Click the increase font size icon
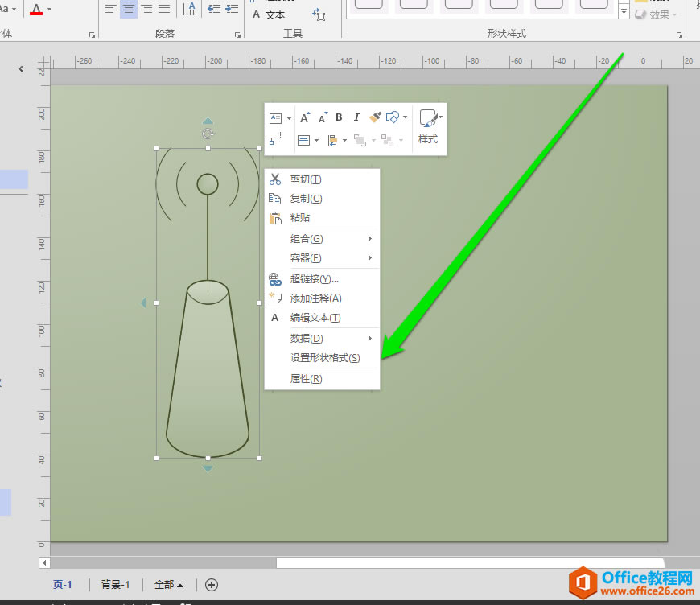Screen dimensions: 700x605 (x=303, y=116)
